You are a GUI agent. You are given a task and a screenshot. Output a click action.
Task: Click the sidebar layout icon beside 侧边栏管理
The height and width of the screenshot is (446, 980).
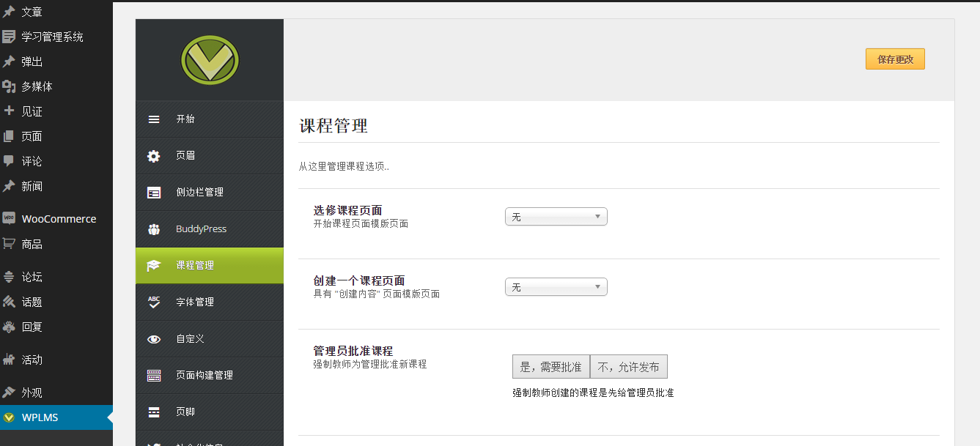(x=154, y=193)
